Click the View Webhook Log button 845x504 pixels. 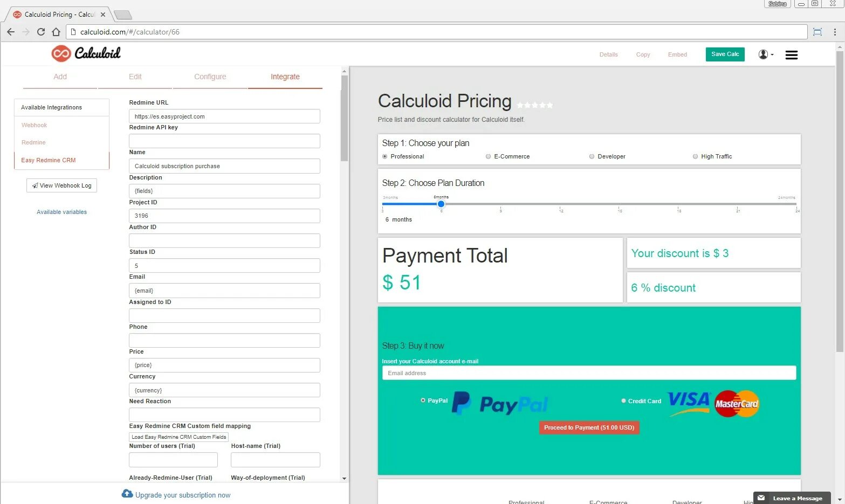tap(61, 185)
